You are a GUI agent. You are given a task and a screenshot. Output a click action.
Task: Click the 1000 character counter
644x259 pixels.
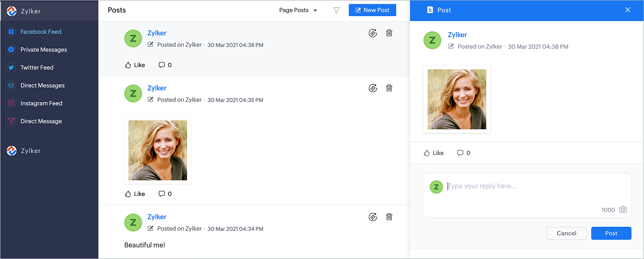tap(608, 210)
